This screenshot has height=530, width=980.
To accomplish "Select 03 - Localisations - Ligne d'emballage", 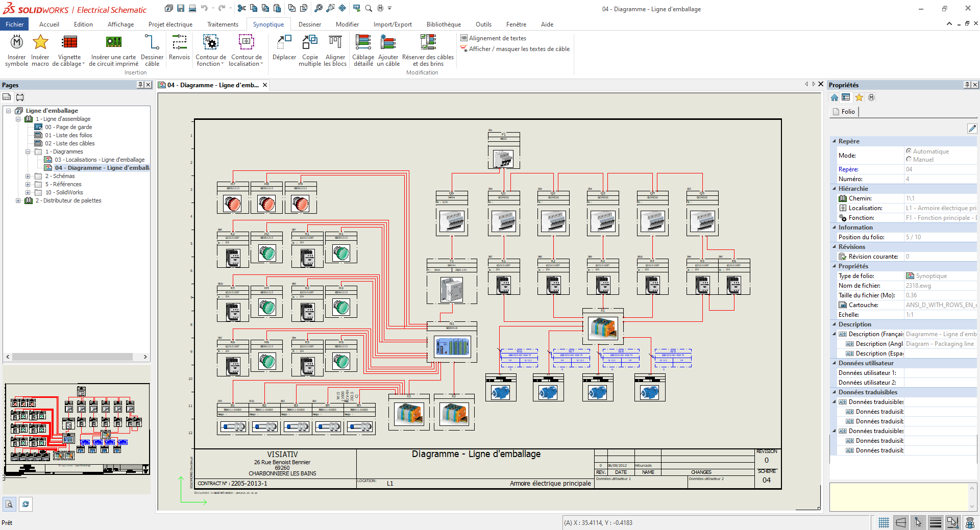I will (100, 160).
